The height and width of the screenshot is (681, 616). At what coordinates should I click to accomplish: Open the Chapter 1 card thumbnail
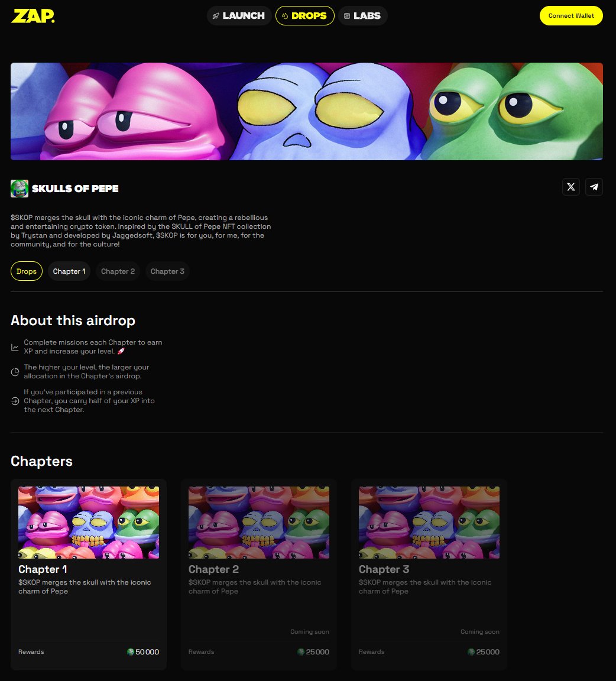tap(89, 523)
